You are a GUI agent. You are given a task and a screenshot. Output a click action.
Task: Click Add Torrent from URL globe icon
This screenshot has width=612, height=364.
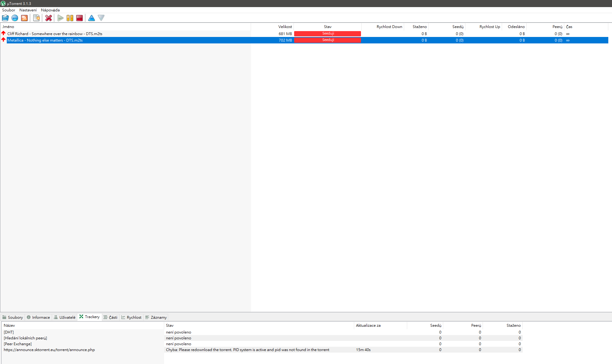15,18
